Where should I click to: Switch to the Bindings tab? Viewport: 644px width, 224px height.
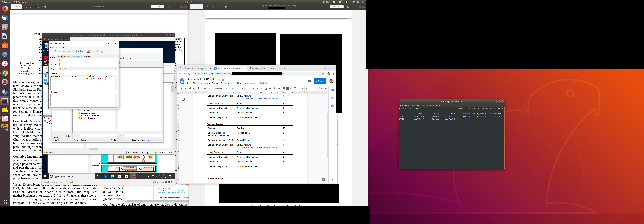point(67,56)
